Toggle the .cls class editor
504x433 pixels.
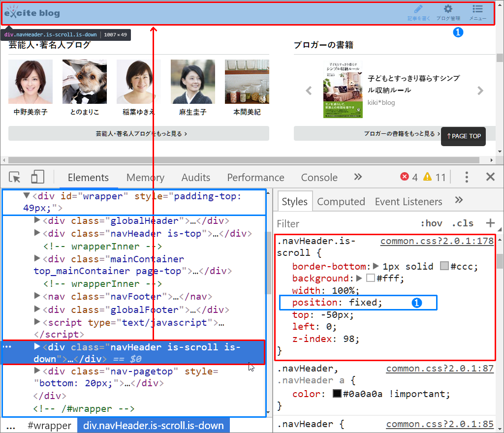click(462, 223)
